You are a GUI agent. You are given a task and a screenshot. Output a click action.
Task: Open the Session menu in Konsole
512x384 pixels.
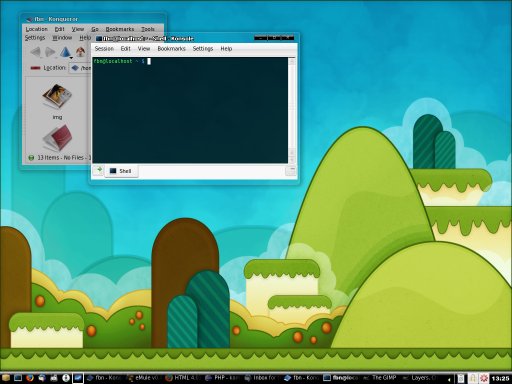[x=104, y=49]
